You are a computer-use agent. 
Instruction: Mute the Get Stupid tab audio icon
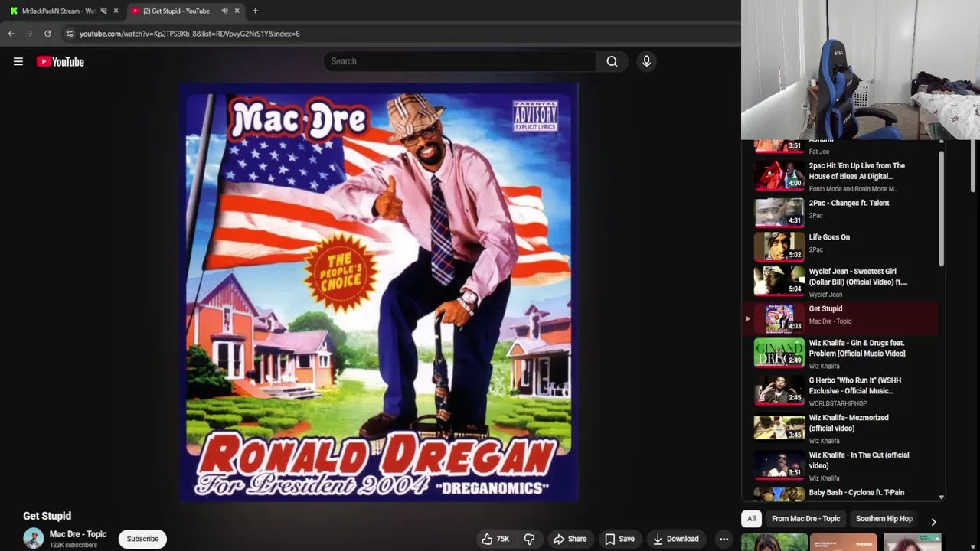(x=224, y=11)
